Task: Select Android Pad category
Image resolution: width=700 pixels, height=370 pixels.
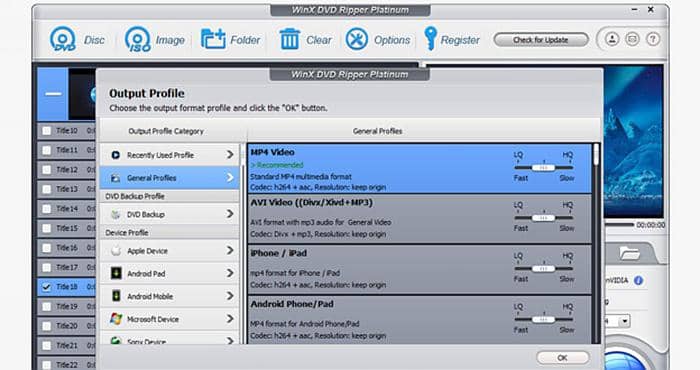Action: pos(170,274)
